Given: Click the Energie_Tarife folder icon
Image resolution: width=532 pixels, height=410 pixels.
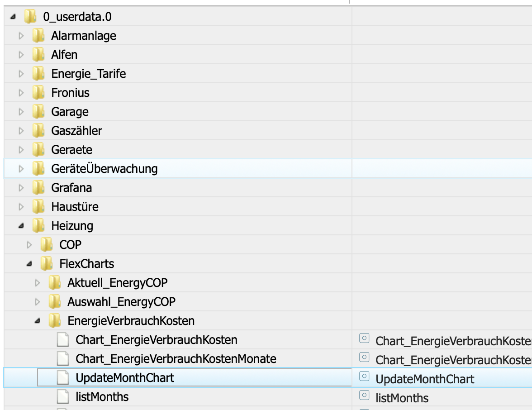Looking at the screenshot, I should (38, 74).
